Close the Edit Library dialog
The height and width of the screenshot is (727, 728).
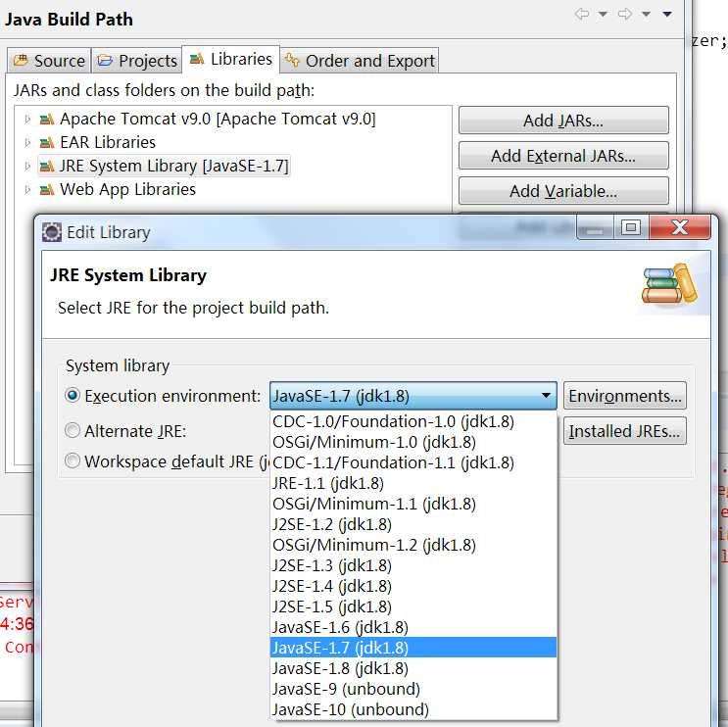tap(680, 227)
